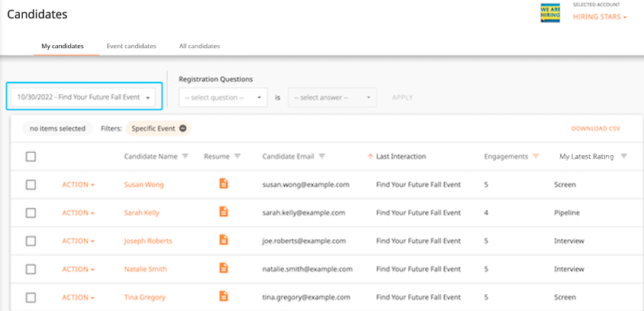Remove the Specific Event filter chip

[x=183, y=128]
